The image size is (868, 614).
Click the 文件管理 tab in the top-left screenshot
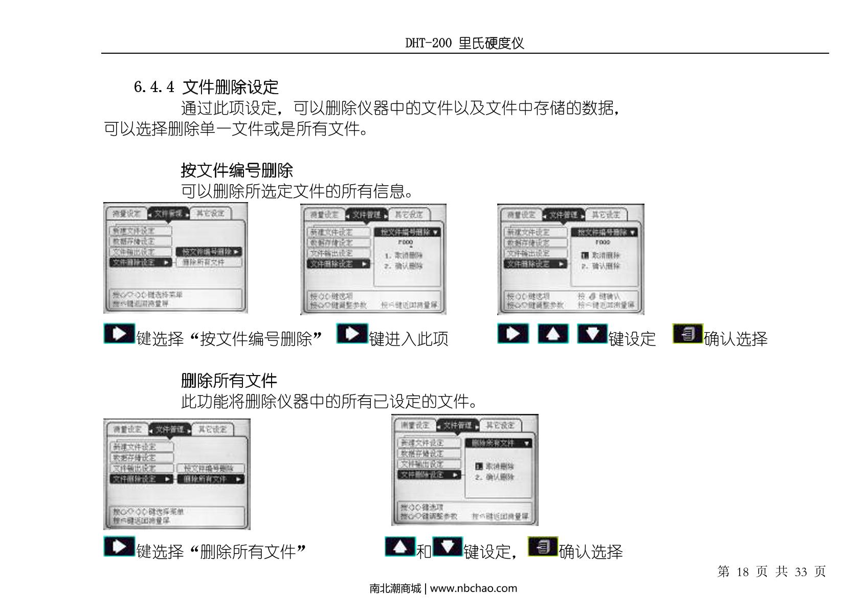[168, 213]
